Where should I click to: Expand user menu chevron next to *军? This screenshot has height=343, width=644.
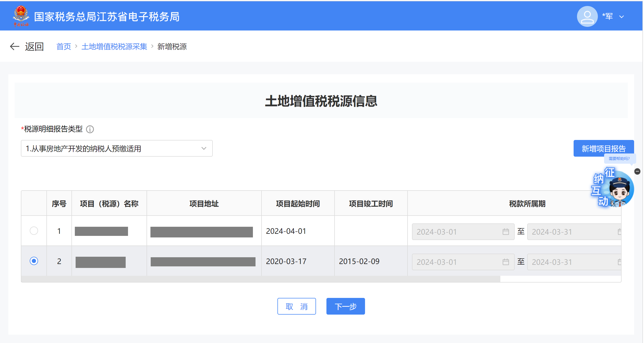click(622, 17)
